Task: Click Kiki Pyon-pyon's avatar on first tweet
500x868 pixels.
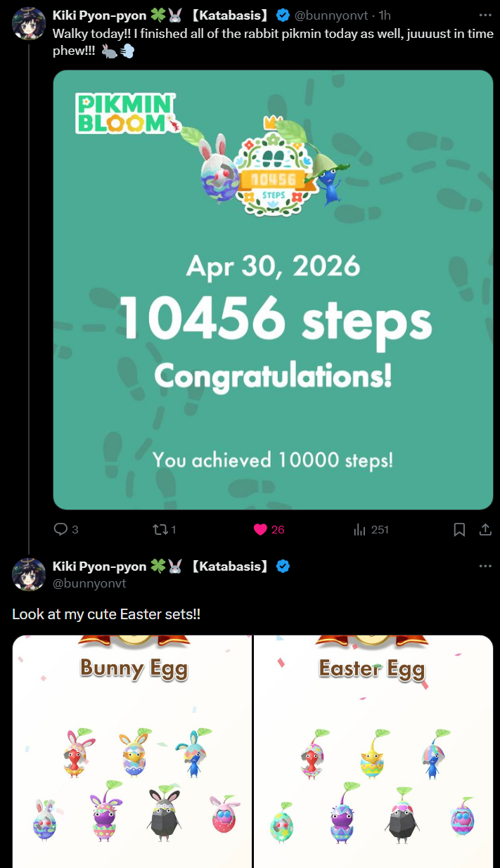Action: (29, 23)
